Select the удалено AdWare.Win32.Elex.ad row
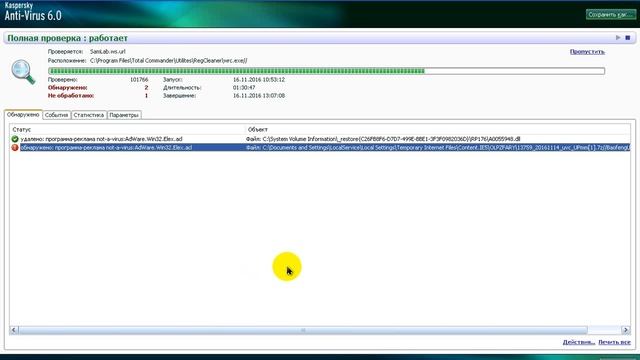Viewport: 640px width, 360px height. click(x=320, y=139)
